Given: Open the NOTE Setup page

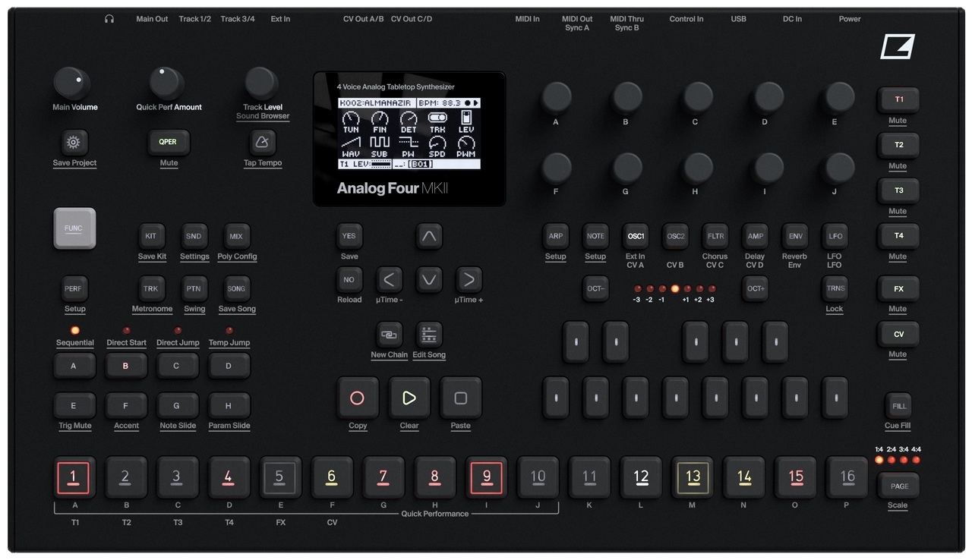Looking at the screenshot, I should (595, 236).
